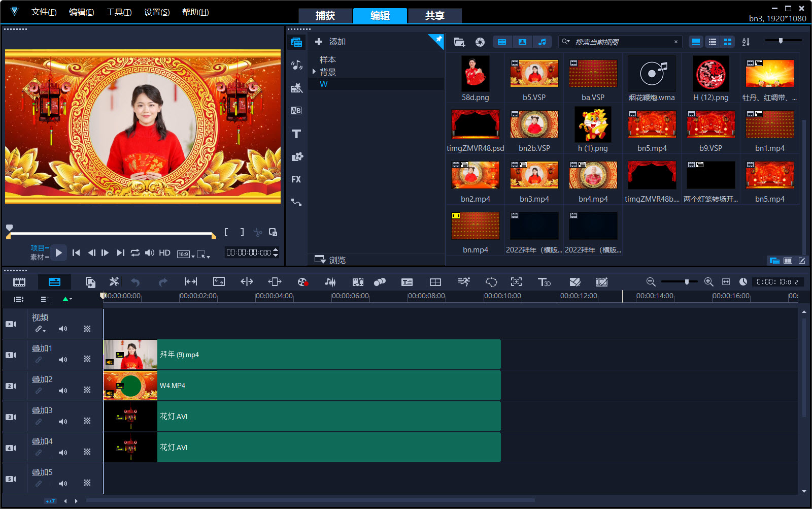The image size is (812, 509).
Task: Open the 16:9 aspect ratio dropdown
Action: click(x=186, y=254)
